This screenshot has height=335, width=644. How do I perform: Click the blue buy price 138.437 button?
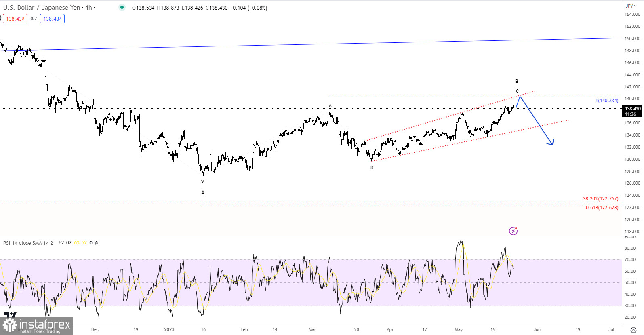pos(52,19)
